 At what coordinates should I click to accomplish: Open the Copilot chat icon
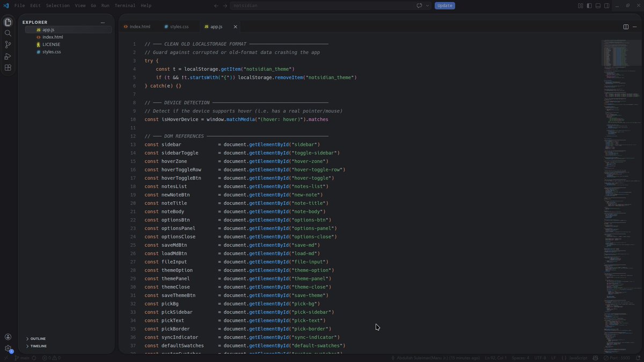pyautogui.click(x=419, y=5)
